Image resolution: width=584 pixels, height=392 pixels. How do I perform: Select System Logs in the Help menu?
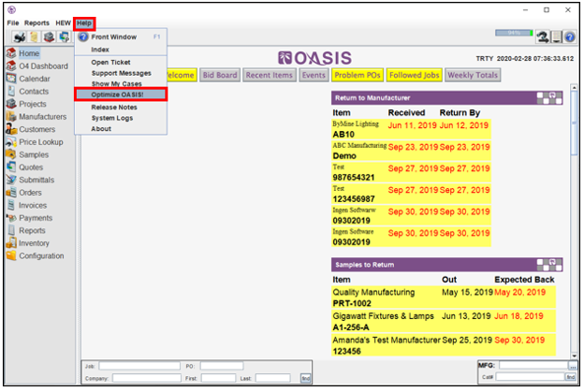coord(121,118)
